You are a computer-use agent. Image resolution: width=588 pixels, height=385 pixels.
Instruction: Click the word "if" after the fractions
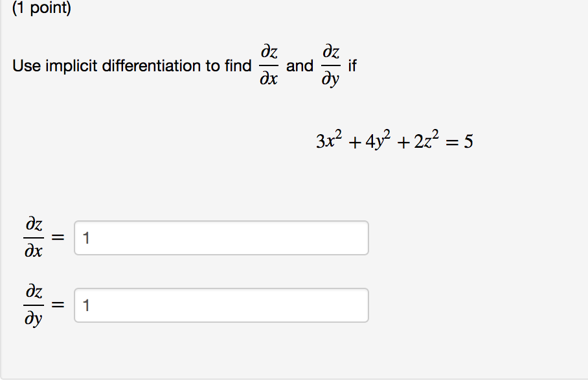point(352,65)
